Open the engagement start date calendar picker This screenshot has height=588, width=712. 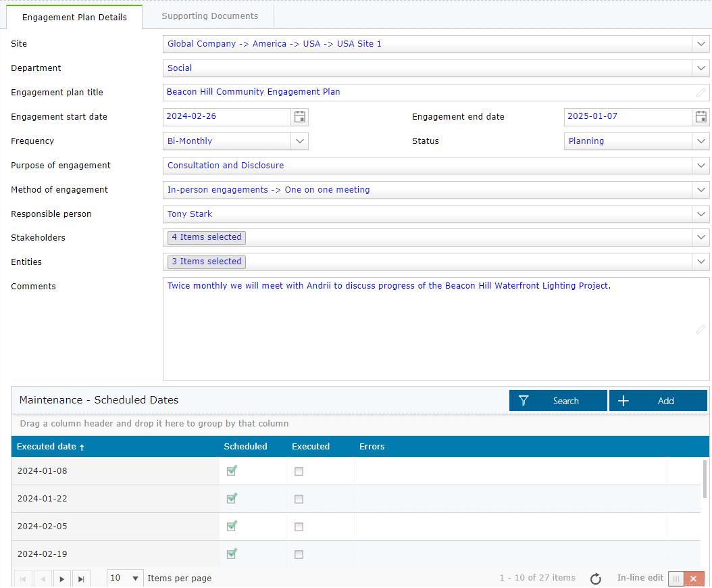pos(299,117)
